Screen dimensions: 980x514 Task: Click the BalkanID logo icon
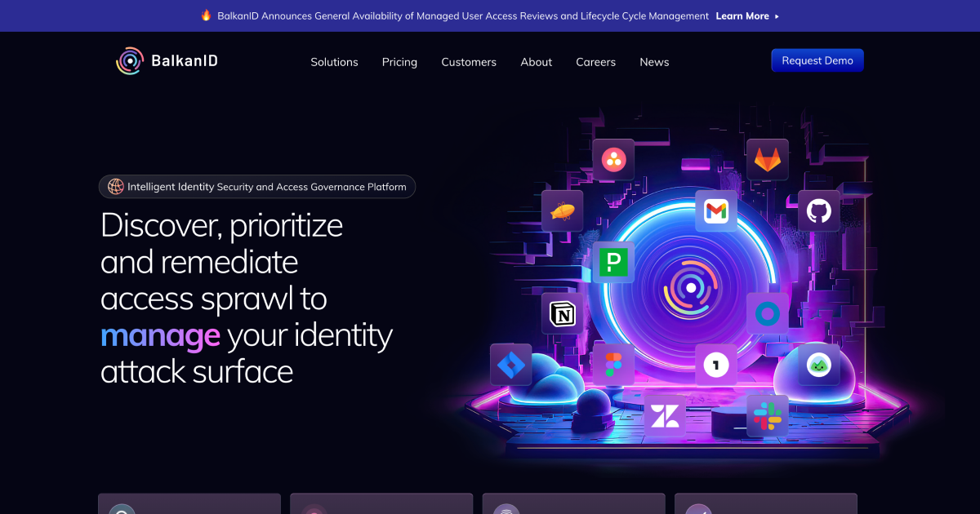click(x=130, y=61)
